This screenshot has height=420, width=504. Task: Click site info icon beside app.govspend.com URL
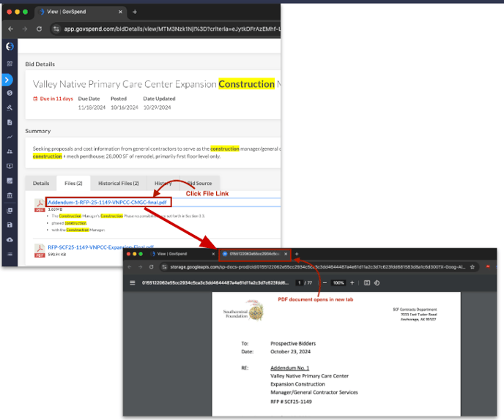56,29
